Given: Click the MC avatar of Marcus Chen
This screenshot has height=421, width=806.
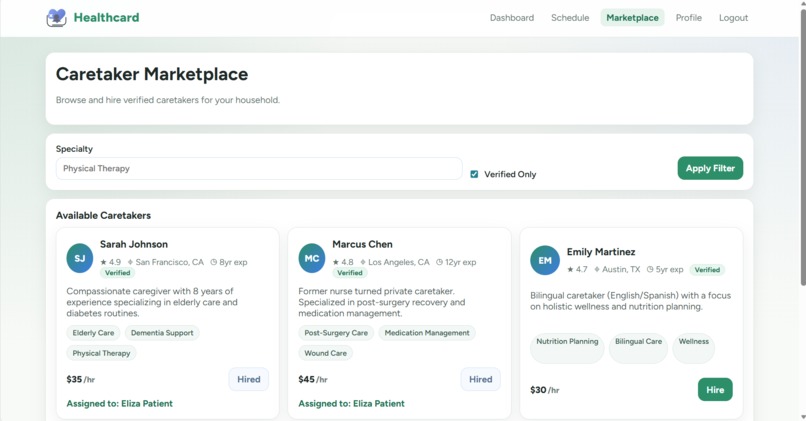Looking at the screenshot, I should click(x=312, y=259).
